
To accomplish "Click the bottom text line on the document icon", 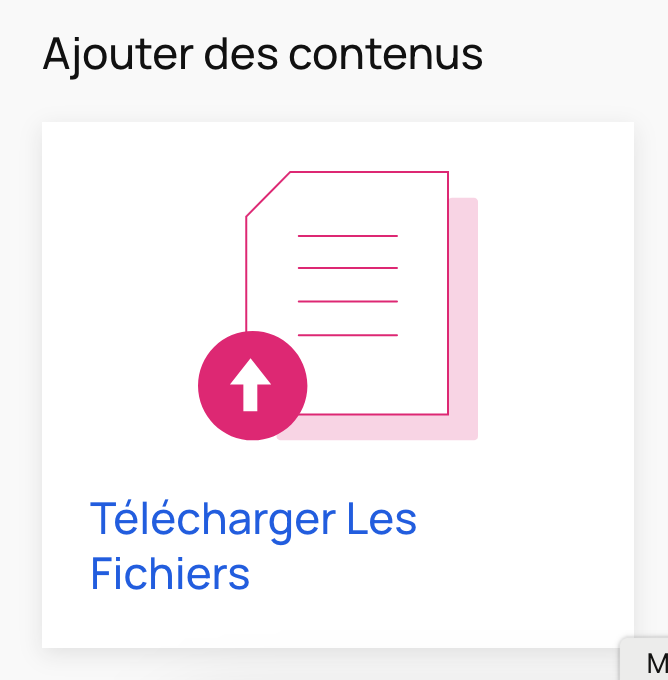I will [348, 335].
